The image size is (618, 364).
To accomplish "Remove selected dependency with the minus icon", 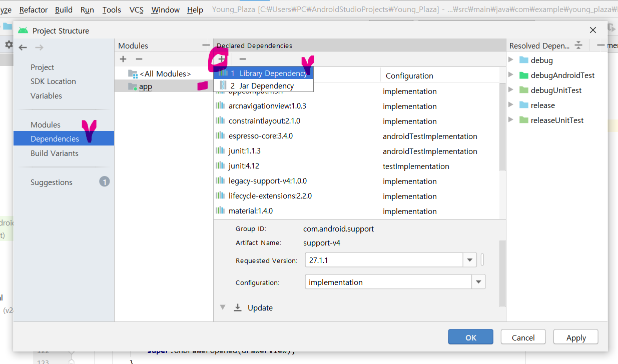I will tap(242, 59).
